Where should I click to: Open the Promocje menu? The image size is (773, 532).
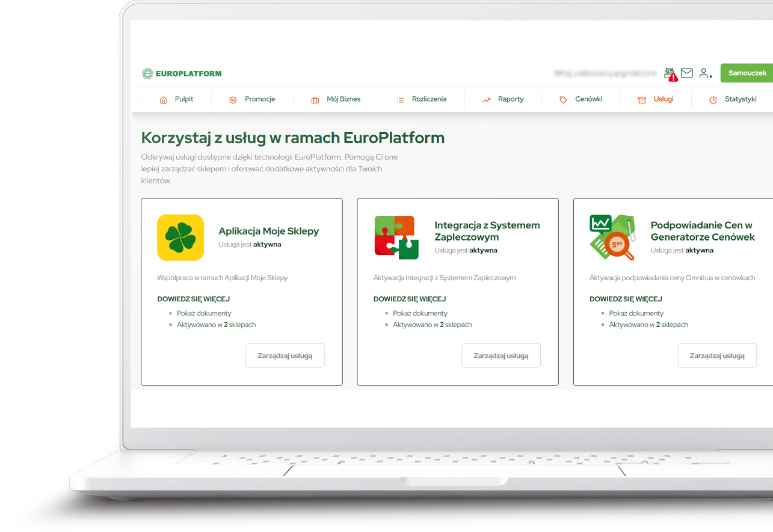click(x=259, y=99)
